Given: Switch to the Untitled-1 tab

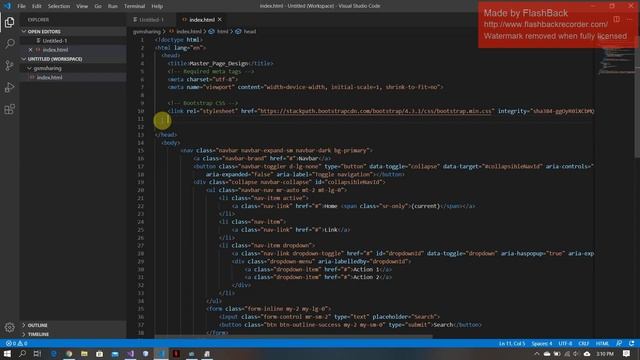Looking at the screenshot, I should (151, 20).
